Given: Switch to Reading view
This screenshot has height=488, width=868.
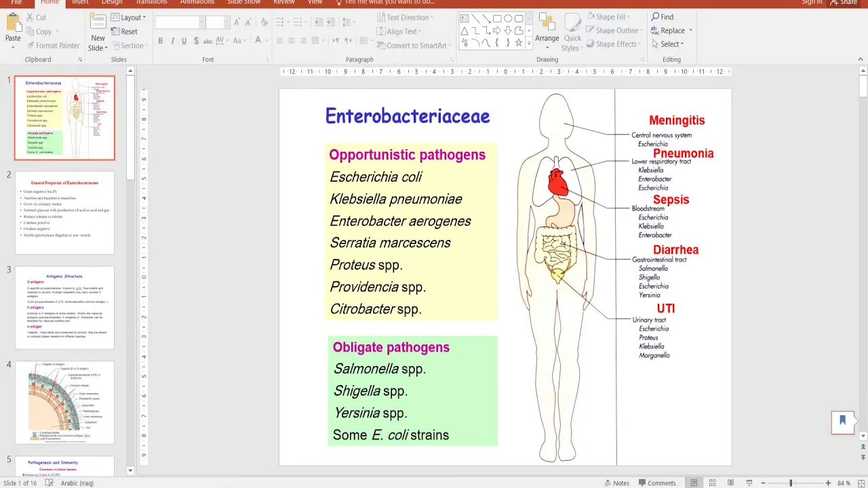Looking at the screenshot, I should click(x=730, y=483).
